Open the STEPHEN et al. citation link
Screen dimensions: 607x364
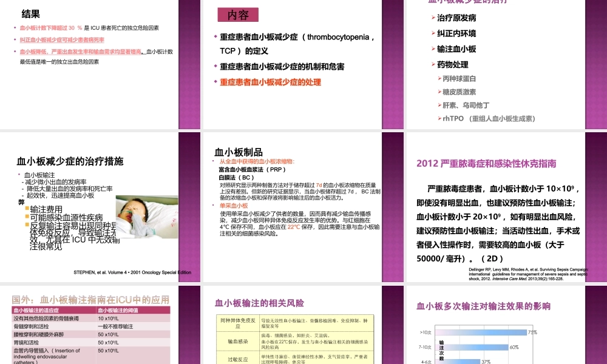132,272
